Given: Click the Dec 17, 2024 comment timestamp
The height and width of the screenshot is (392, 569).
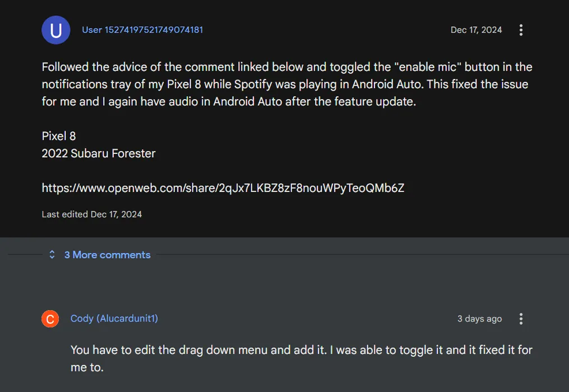Looking at the screenshot, I should pyautogui.click(x=476, y=30).
